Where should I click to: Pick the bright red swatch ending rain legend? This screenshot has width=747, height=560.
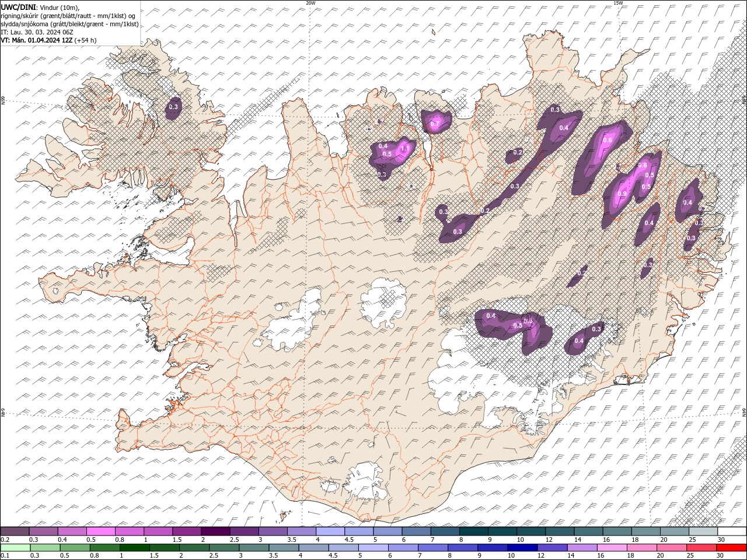(732, 548)
